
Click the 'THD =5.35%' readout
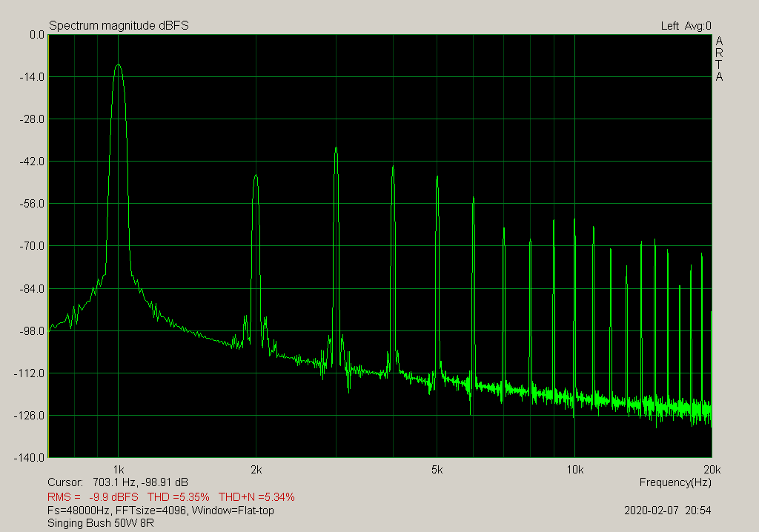point(179,497)
